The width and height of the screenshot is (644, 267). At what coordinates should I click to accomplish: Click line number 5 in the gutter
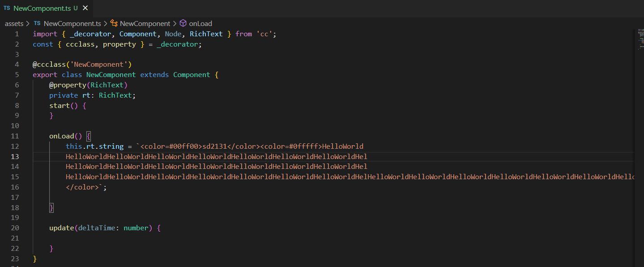pyautogui.click(x=17, y=75)
